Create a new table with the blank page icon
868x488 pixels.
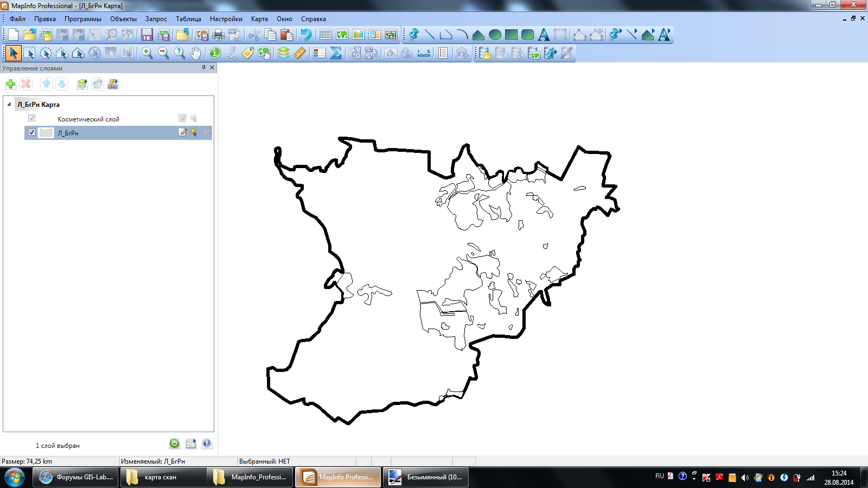[14, 35]
